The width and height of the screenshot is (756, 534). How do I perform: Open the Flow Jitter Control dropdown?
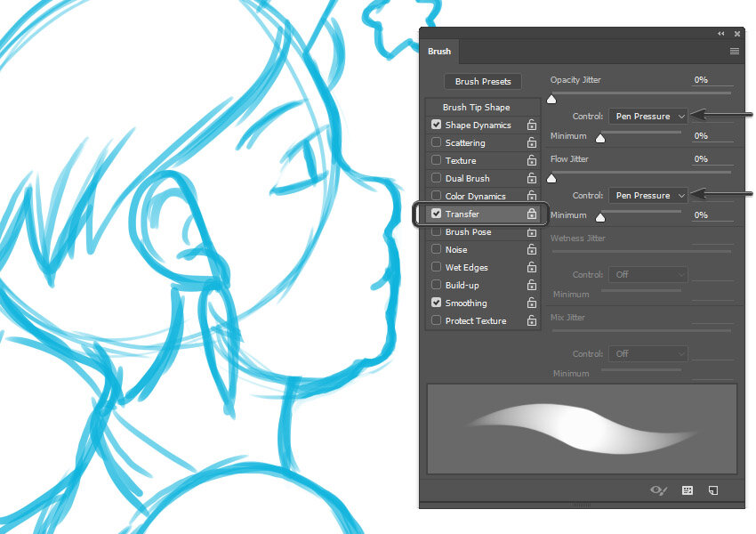648,196
